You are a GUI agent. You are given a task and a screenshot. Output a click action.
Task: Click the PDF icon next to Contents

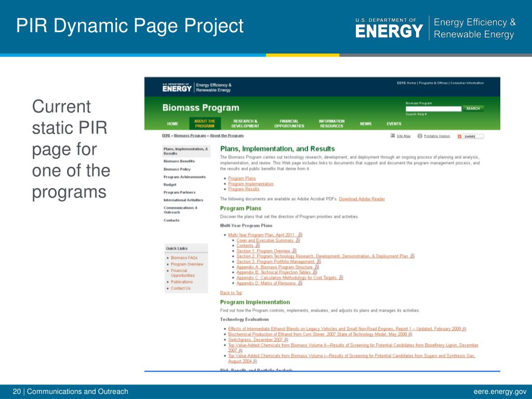coord(258,245)
